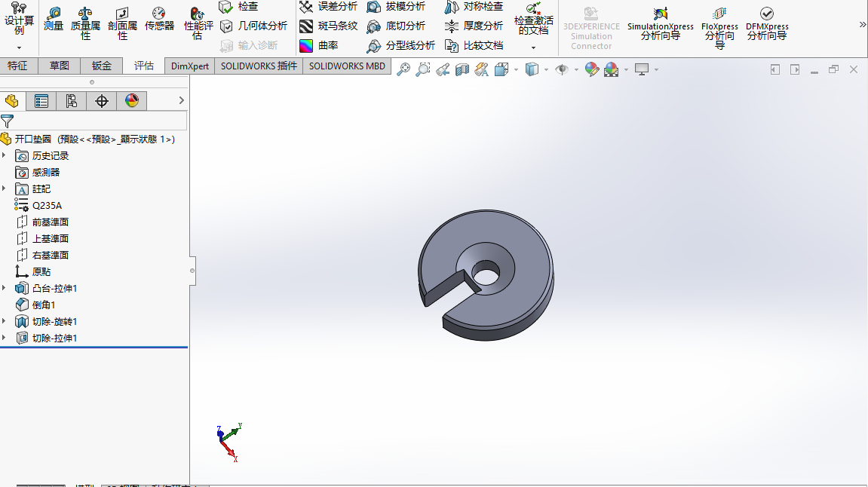Open FeatureManager Design Tree tab
This screenshot has width=868, height=487.
click(11, 101)
